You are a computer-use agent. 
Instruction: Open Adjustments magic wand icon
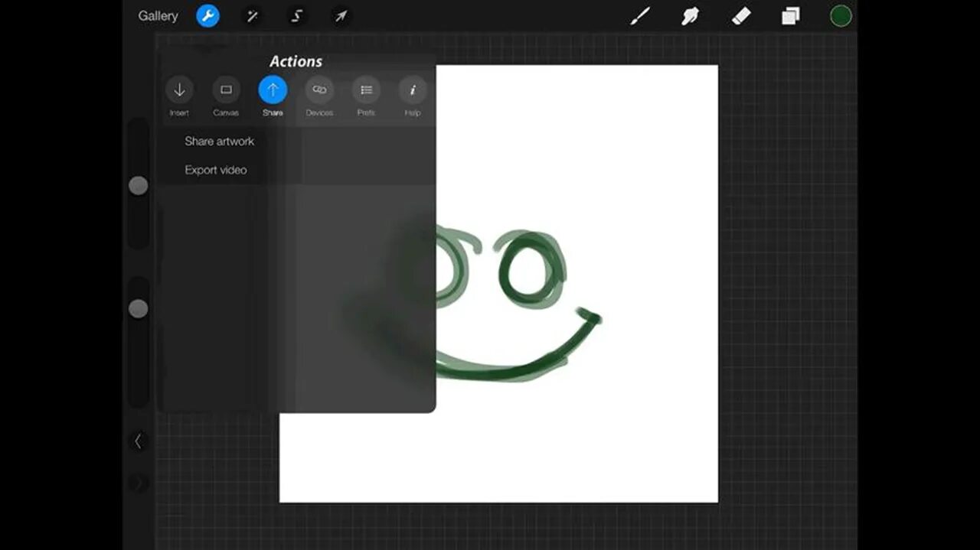click(x=252, y=16)
